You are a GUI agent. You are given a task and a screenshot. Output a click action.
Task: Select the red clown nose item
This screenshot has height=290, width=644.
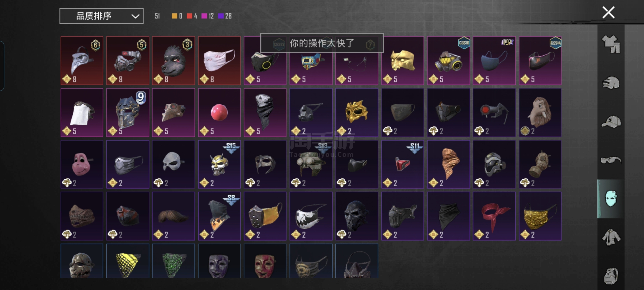click(x=219, y=112)
